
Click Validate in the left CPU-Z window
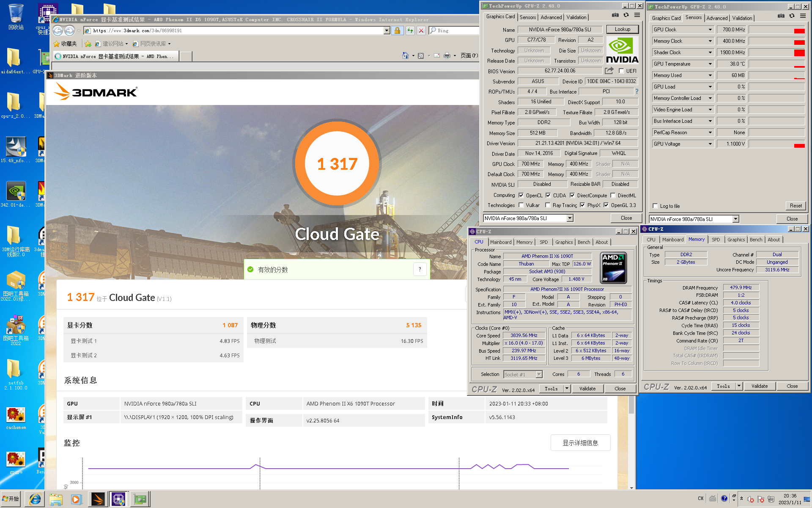pyautogui.click(x=587, y=388)
